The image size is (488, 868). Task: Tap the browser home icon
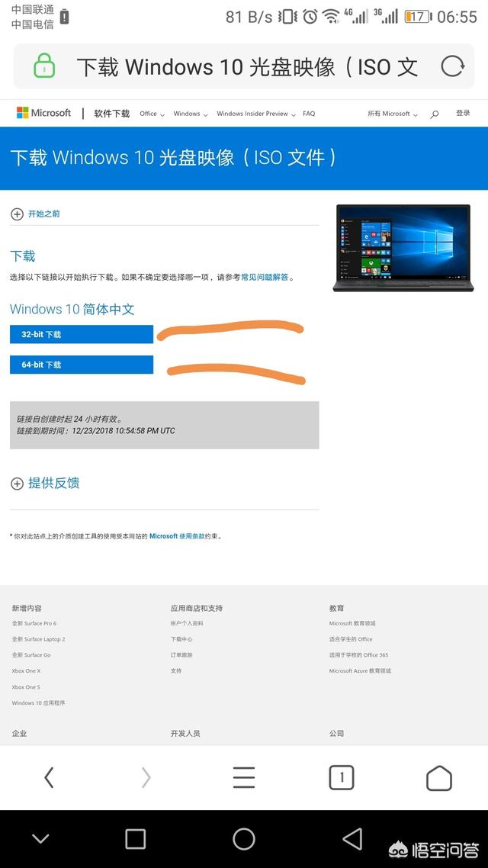[x=439, y=778]
